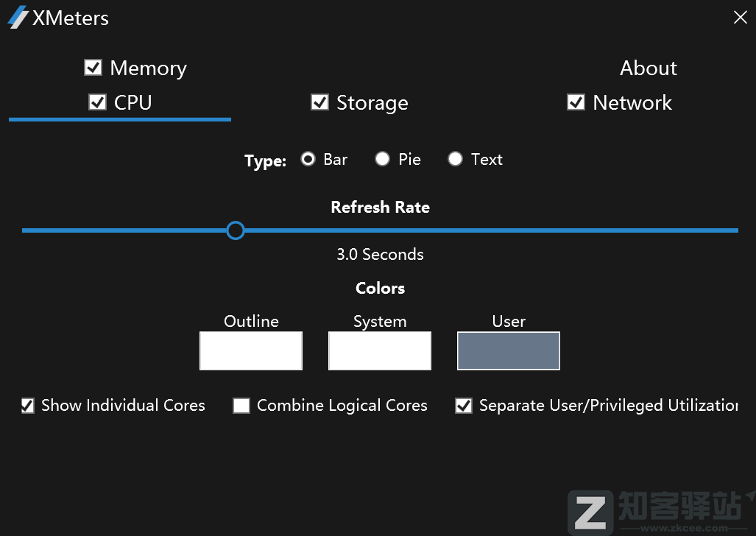The height and width of the screenshot is (536, 756).
Task: Disable Separate User/Privileged Utilization
Action: [463, 405]
